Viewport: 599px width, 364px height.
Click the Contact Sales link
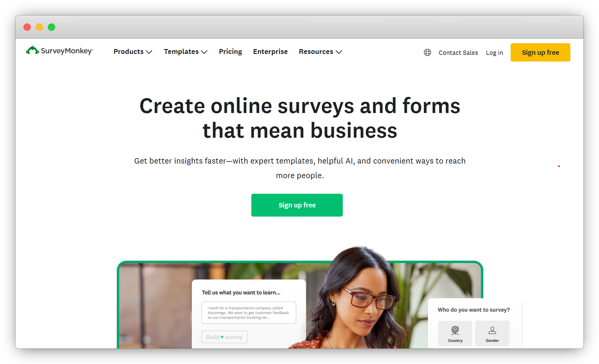[x=458, y=51]
